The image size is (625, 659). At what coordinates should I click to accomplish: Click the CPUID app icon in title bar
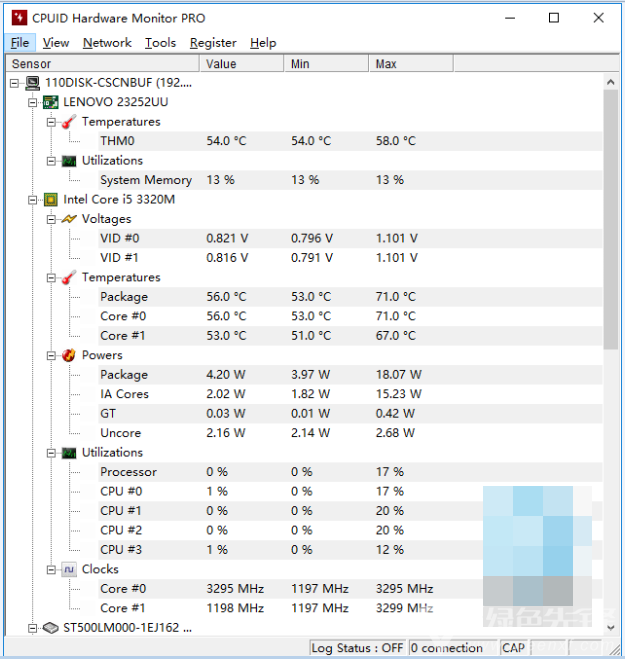click(x=18, y=18)
